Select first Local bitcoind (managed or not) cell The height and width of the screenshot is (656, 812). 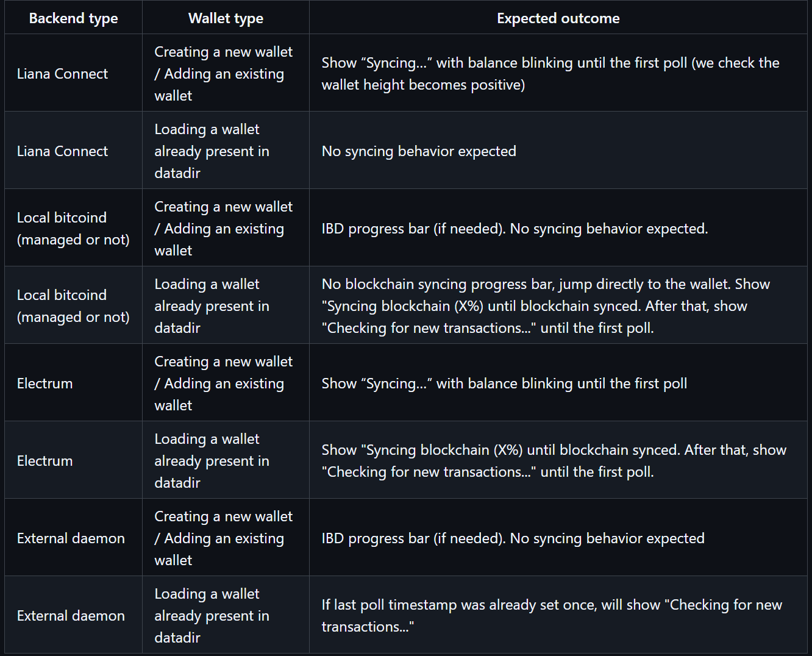coord(73,228)
